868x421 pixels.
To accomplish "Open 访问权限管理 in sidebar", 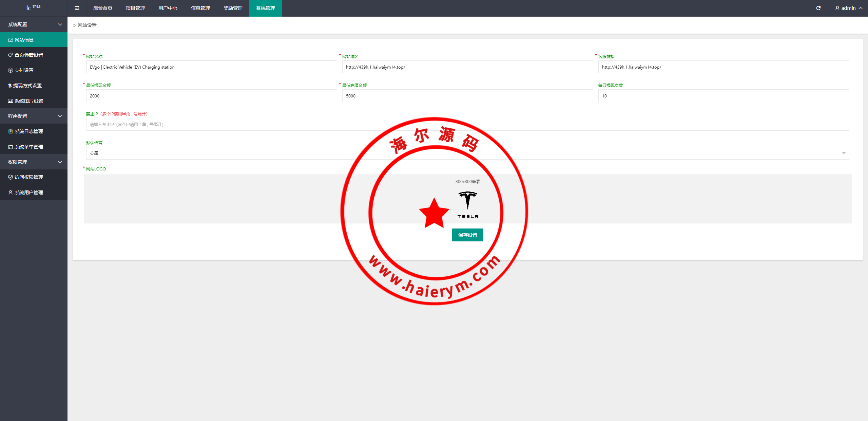I will pyautogui.click(x=34, y=177).
